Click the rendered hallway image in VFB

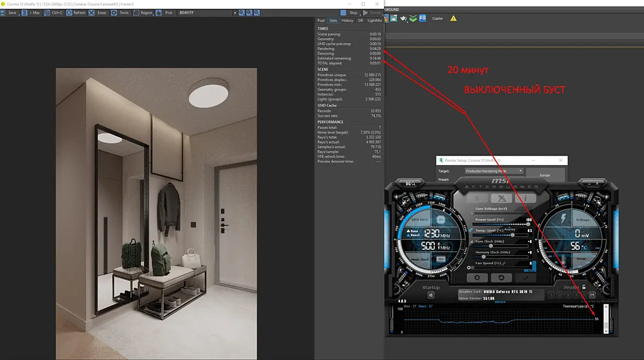pyautogui.click(x=157, y=214)
